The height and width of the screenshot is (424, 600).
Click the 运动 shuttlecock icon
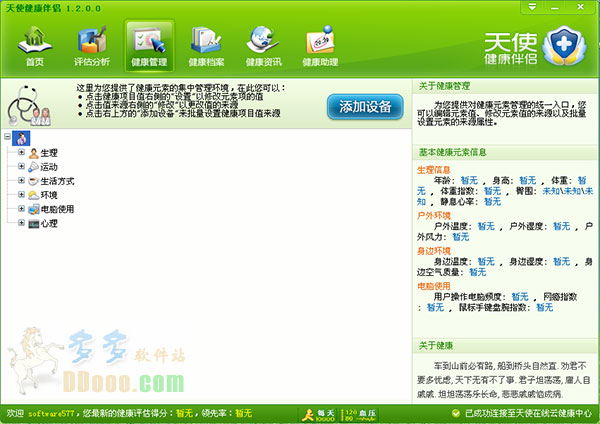(34, 167)
